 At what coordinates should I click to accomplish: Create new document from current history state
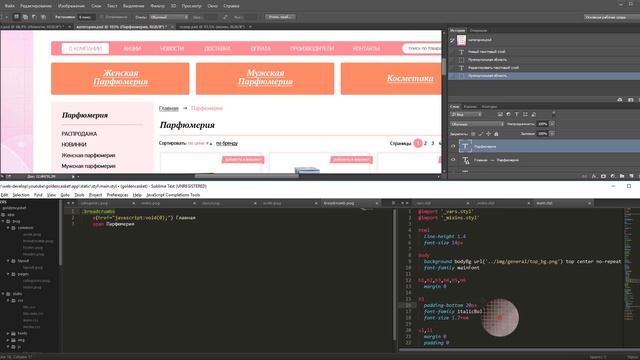pyautogui.click(x=620, y=100)
